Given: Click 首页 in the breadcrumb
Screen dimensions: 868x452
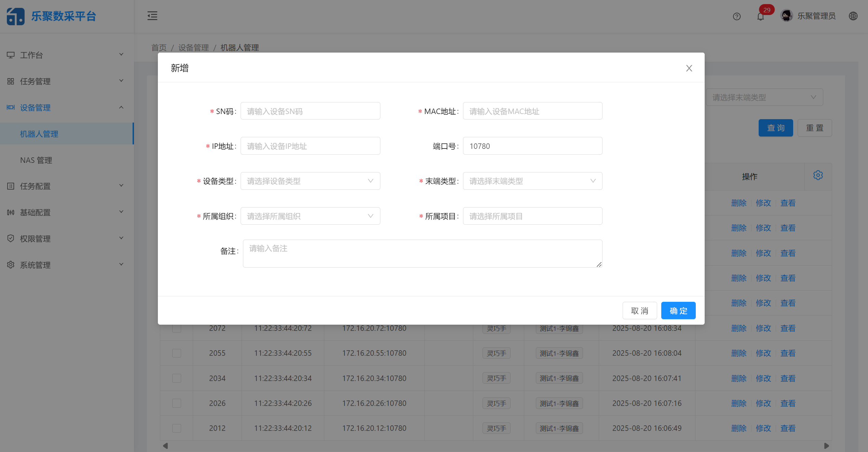Looking at the screenshot, I should pyautogui.click(x=159, y=48).
